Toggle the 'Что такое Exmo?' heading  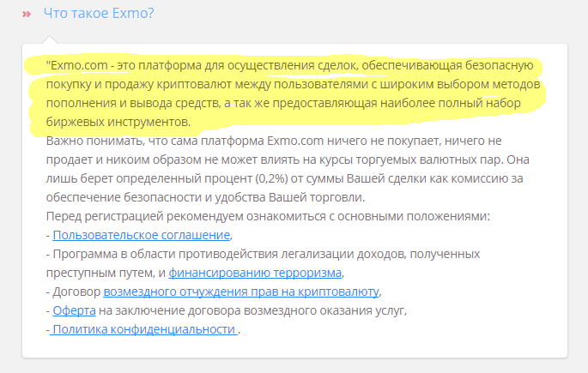[99, 13]
